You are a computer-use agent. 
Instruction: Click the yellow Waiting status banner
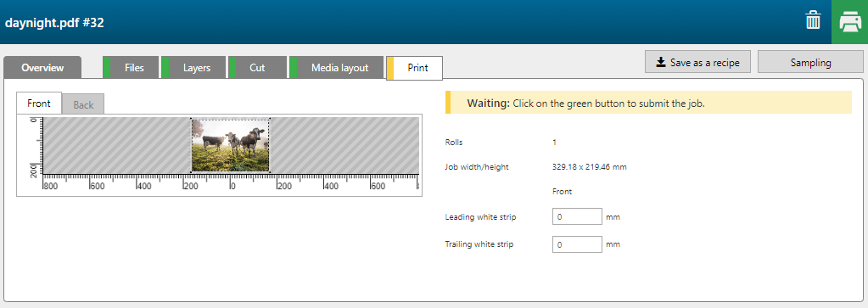coord(648,103)
